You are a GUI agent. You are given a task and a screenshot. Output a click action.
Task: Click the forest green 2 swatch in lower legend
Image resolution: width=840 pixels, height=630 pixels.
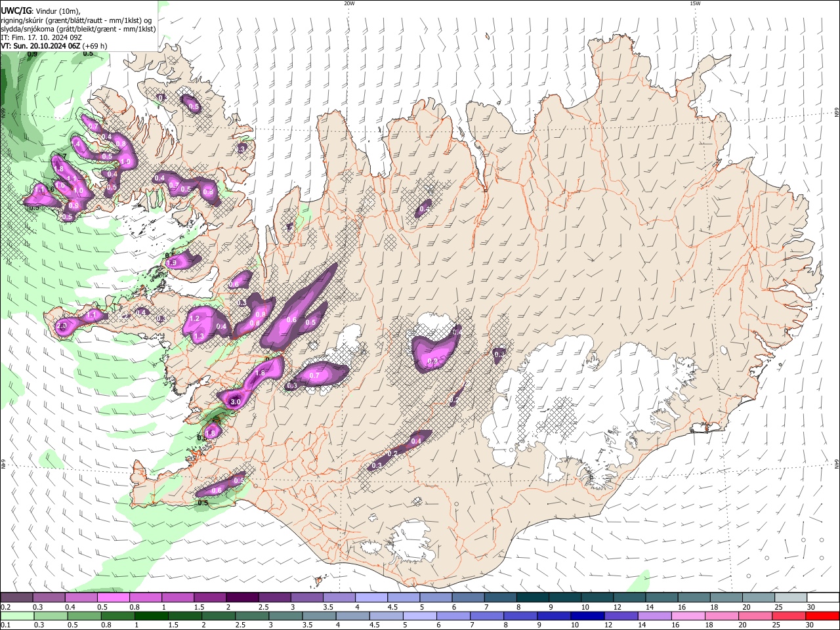[219, 616]
